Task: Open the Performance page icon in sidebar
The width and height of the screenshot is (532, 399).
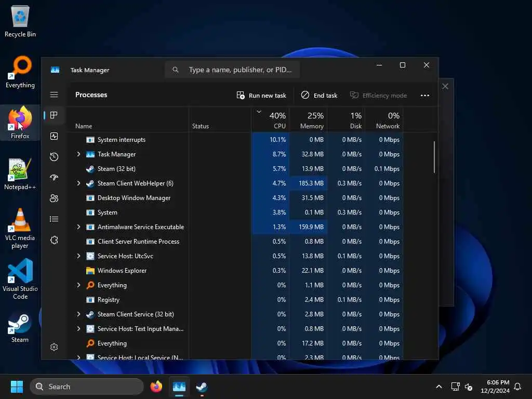Action: tap(54, 136)
